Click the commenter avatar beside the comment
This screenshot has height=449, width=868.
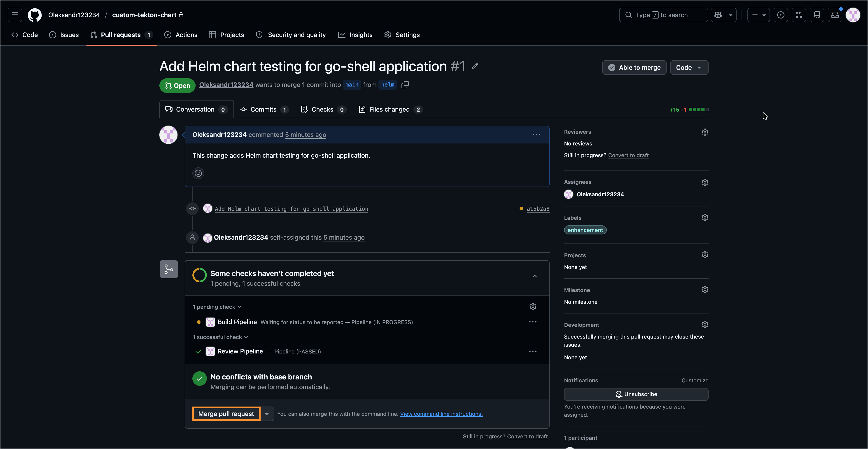coord(168,135)
